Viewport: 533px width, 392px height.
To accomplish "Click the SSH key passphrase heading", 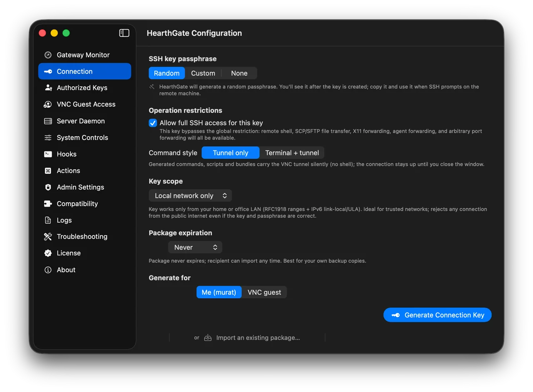I will click(x=183, y=59).
